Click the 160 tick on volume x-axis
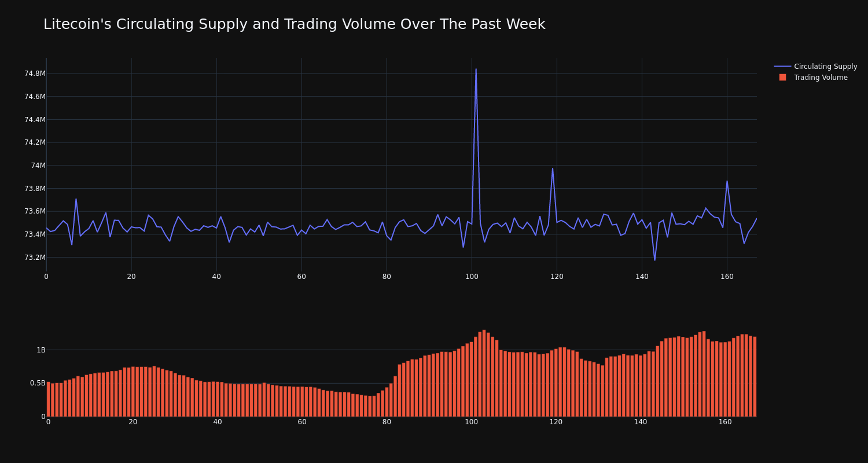 [x=725, y=422]
